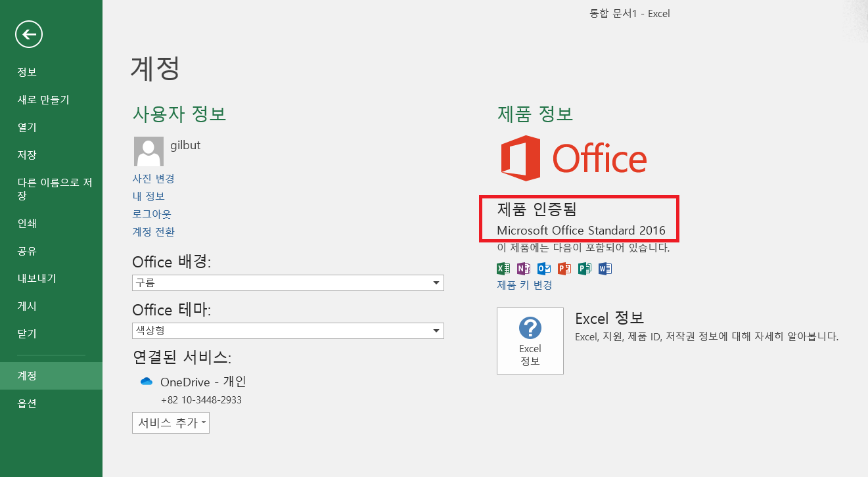Click the 사진 변경 link
The height and width of the screenshot is (477, 868).
tap(153, 179)
